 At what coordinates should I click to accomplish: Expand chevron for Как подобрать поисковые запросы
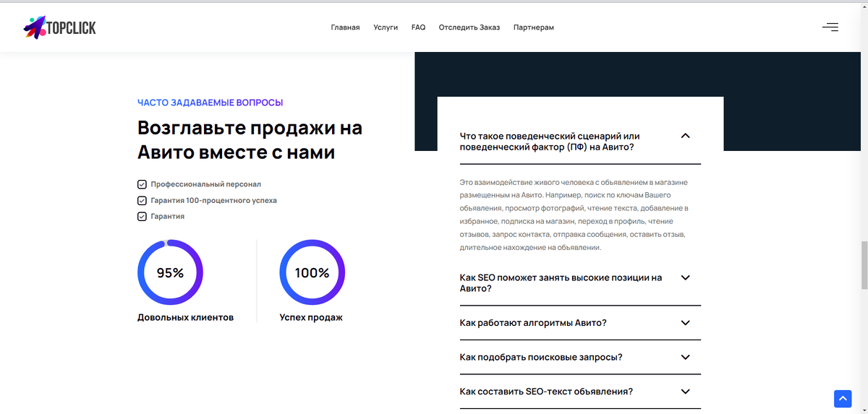686,357
